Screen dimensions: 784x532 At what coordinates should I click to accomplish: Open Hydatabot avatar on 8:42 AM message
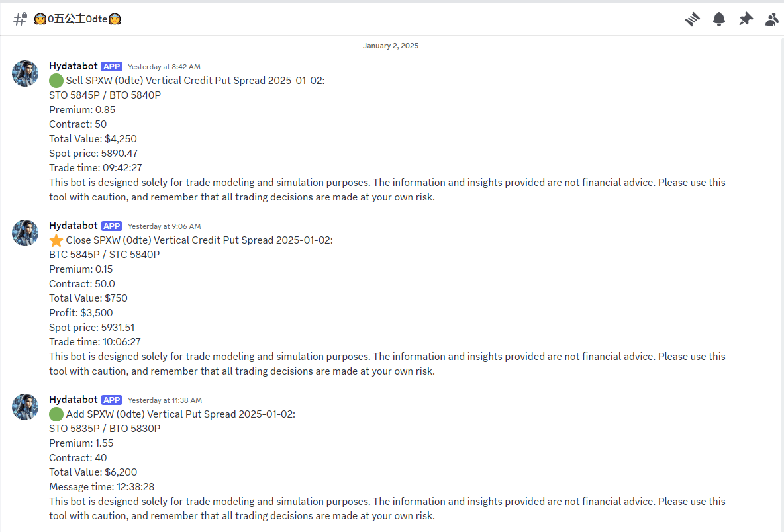click(x=25, y=73)
